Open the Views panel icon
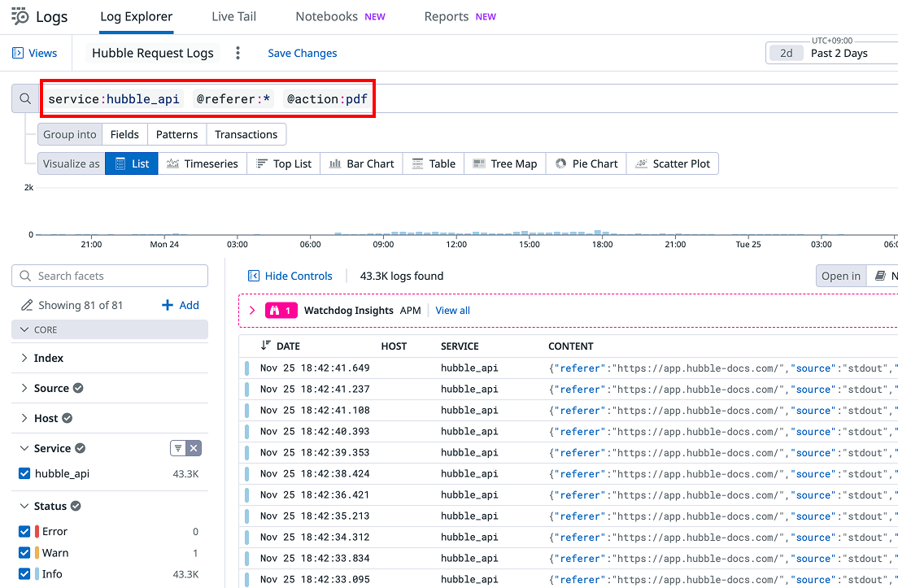Image resolution: width=898 pixels, height=588 pixels. [x=18, y=53]
